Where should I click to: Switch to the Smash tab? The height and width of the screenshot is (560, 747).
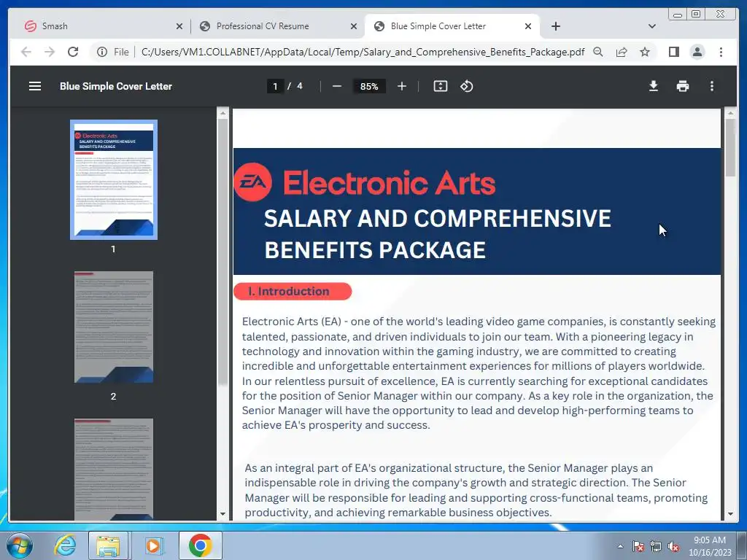(98, 26)
